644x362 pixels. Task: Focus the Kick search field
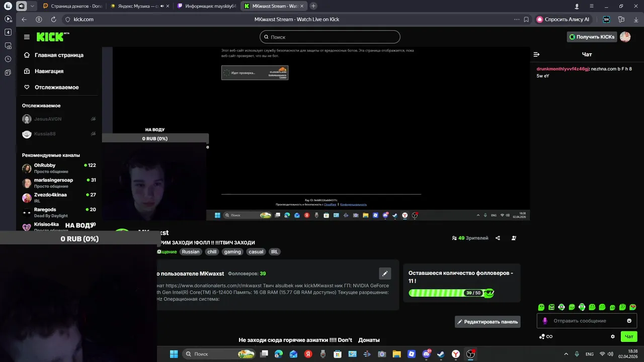[x=330, y=37]
